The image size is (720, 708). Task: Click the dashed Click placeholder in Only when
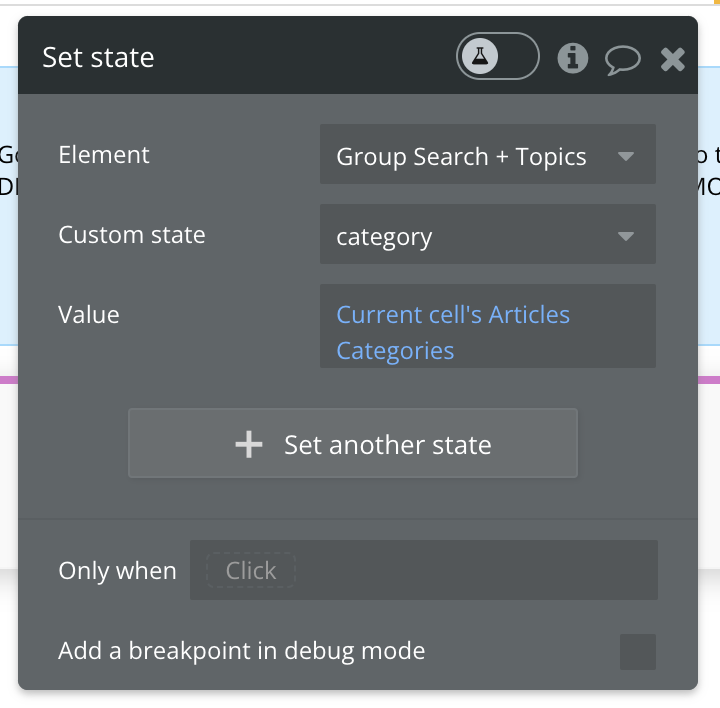(x=250, y=571)
